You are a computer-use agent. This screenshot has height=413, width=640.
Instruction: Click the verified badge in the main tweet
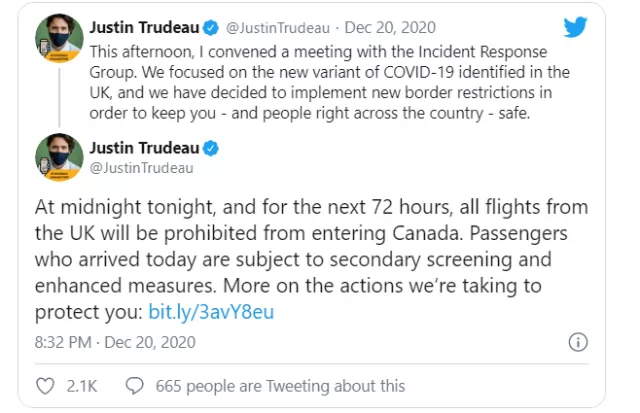click(211, 148)
